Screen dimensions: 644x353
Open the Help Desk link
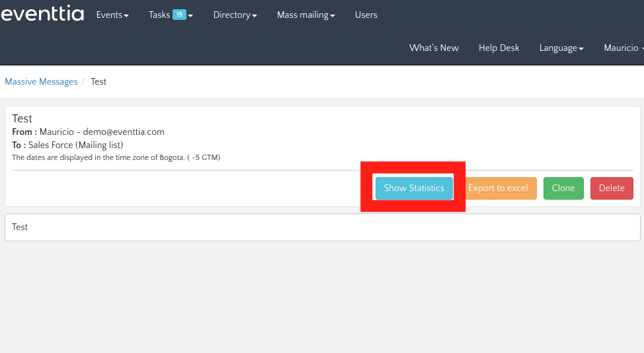coord(499,48)
